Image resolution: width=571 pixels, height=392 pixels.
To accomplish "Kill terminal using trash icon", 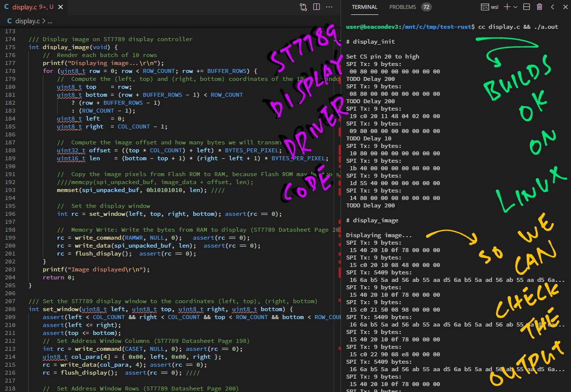I will pos(539,7).
